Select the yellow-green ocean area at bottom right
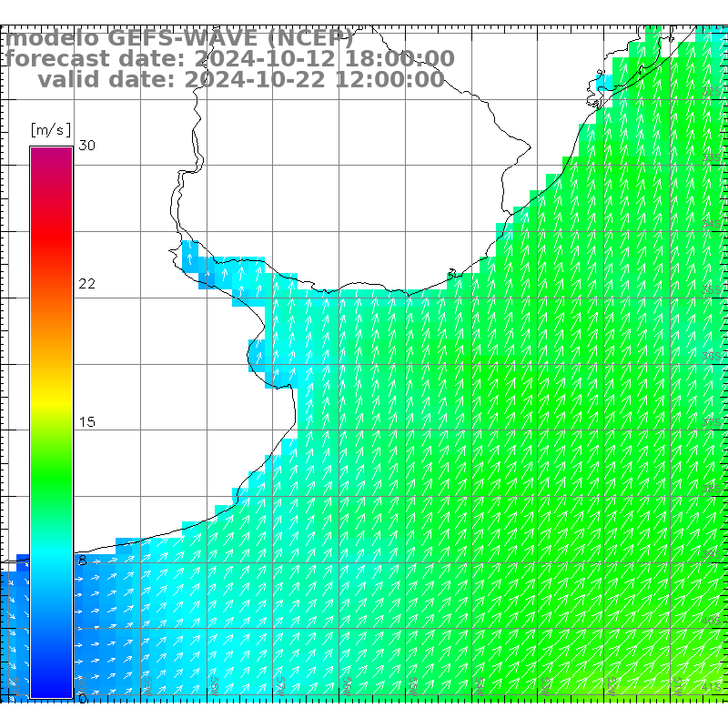Viewport: 728px width, 728px height. [x=692, y=678]
